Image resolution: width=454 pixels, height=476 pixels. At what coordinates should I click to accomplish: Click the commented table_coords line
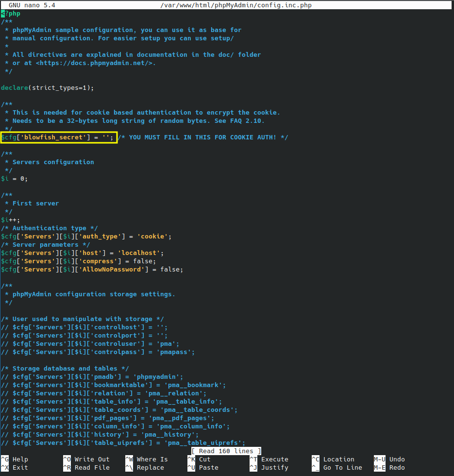[x=119, y=410]
